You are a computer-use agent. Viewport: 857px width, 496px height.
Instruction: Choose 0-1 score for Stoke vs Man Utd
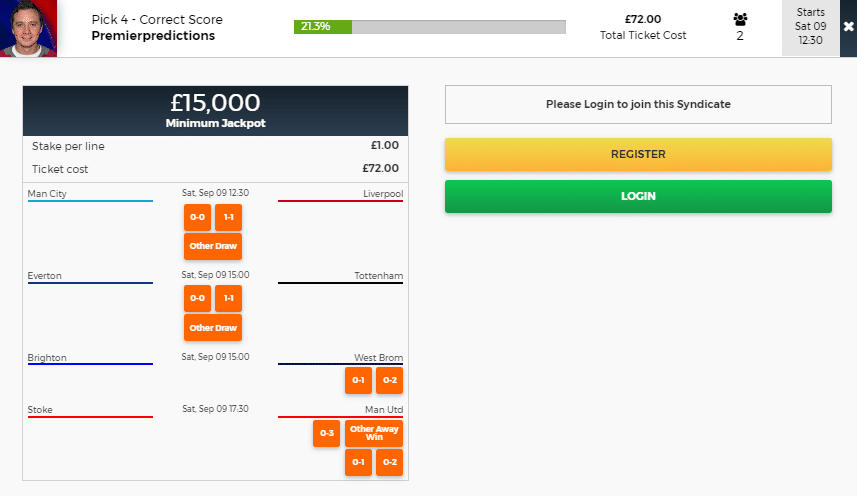click(x=358, y=462)
